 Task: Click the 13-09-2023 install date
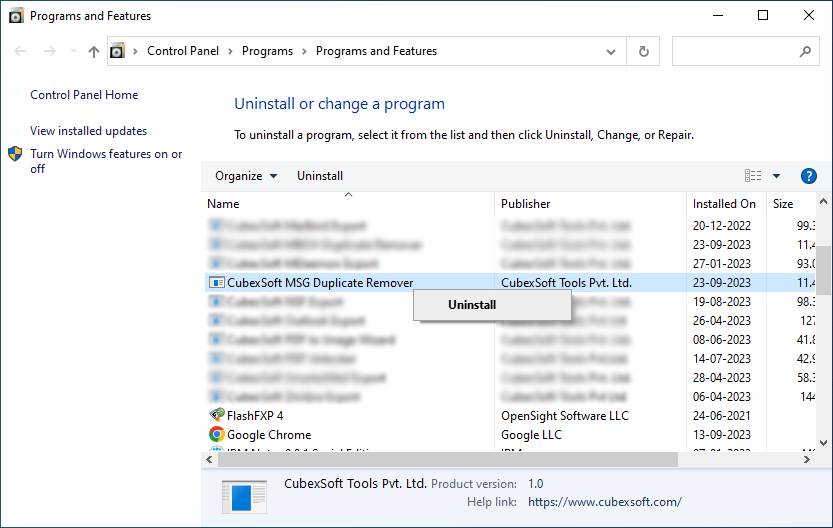(721, 435)
